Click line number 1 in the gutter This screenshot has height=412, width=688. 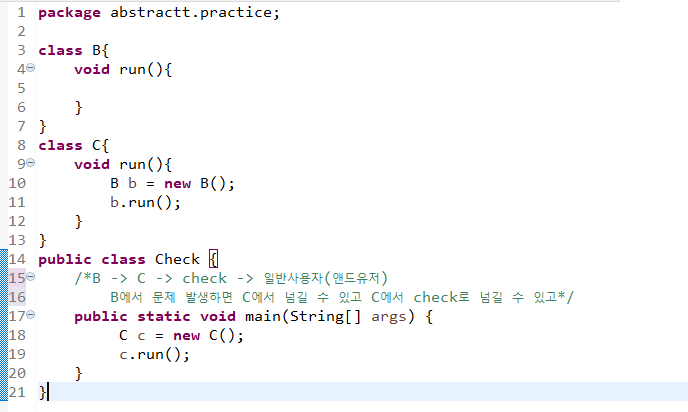coord(22,13)
